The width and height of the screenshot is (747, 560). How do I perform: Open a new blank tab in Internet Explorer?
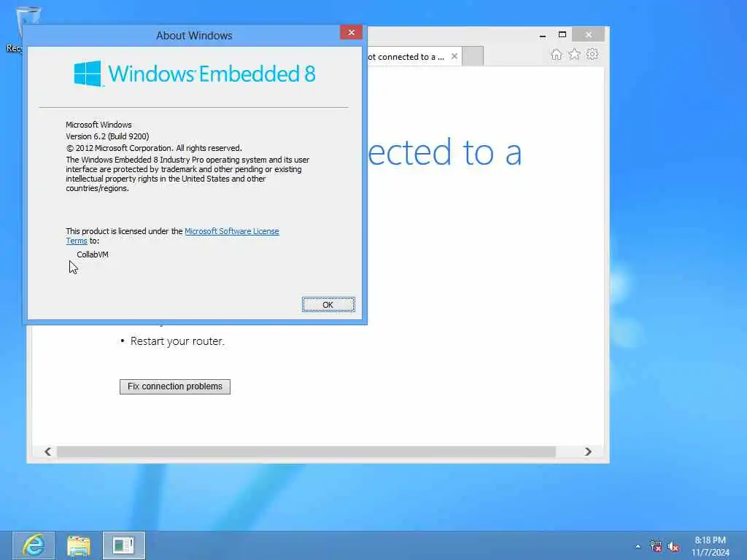click(473, 56)
